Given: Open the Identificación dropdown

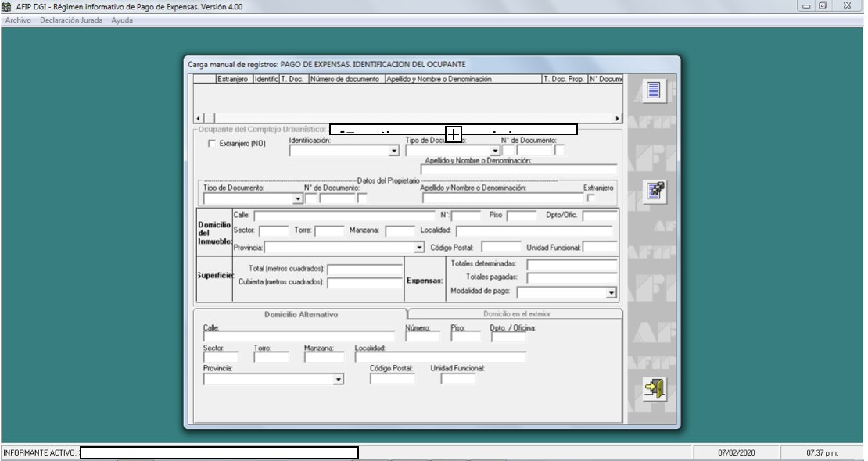Looking at the screenshot, I should point(393,151).
